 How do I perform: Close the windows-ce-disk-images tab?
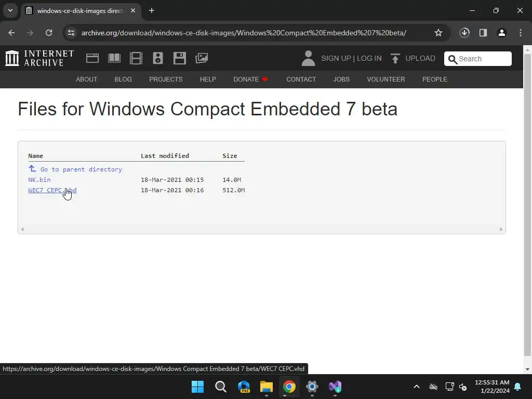(x=133, y=11)
